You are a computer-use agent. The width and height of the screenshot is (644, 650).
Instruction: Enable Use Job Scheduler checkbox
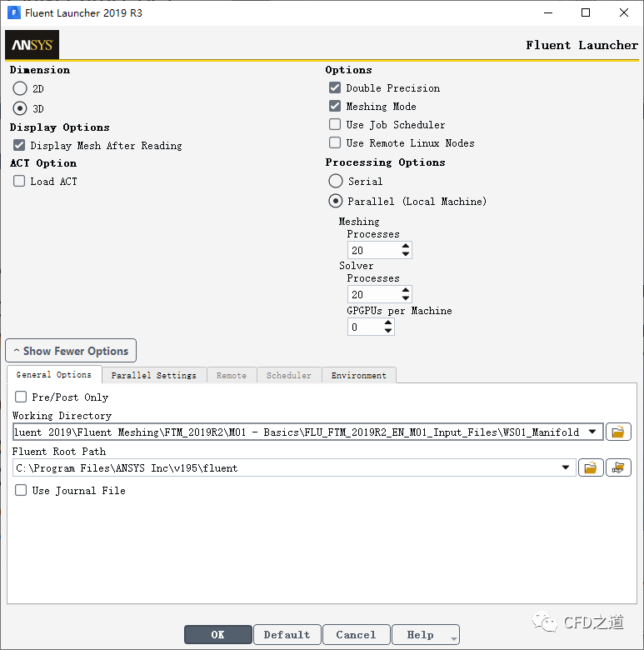coord(335,124)
